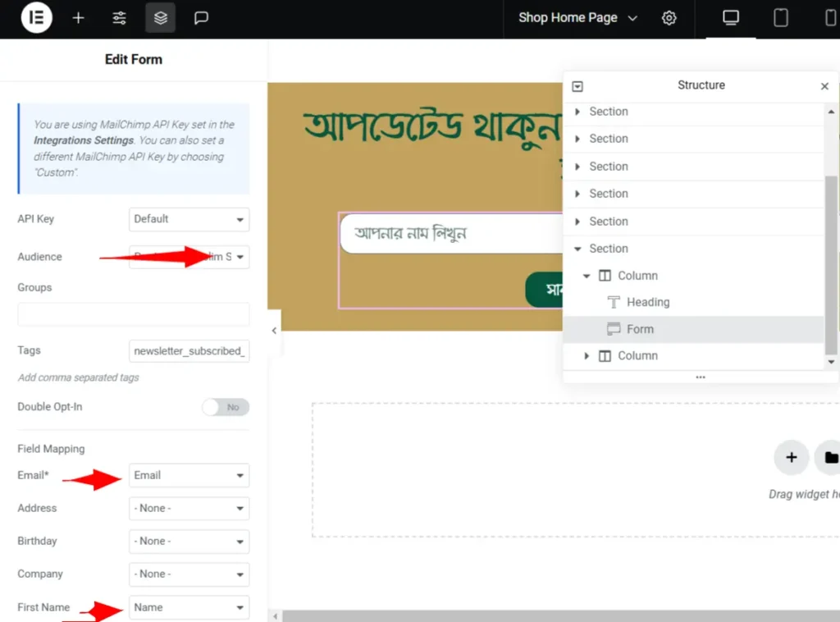Expand the second Section in Structure

pos(577,139)
